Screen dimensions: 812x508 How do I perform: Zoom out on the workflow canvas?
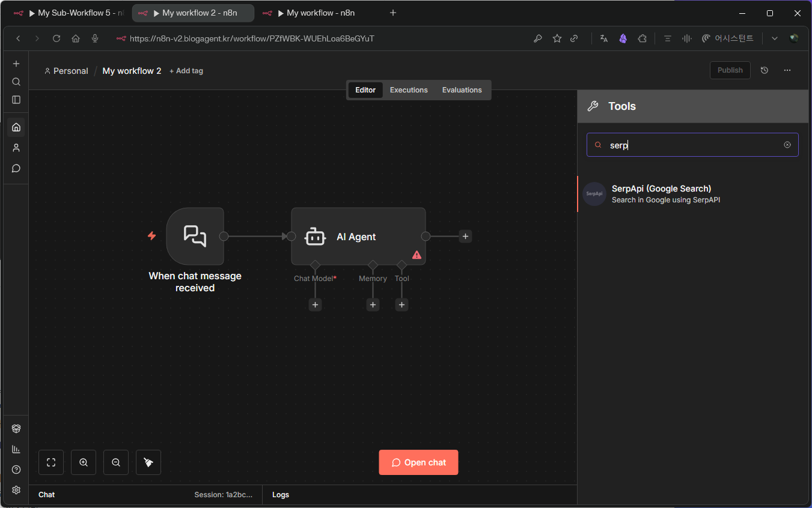click(116, 462)
